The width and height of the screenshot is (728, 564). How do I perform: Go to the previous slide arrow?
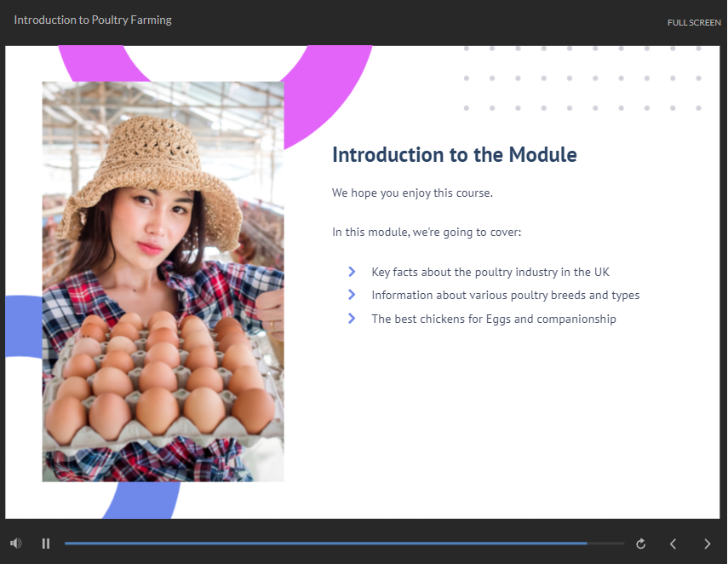tap(674, 544)
